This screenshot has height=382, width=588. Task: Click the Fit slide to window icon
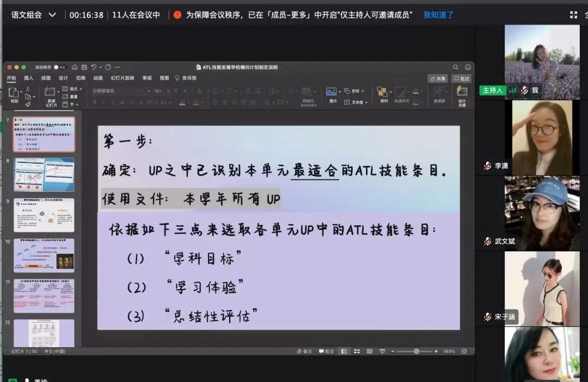pyautogui.click(x=464, y=351)
